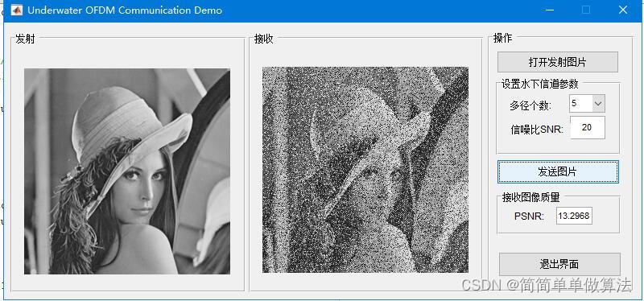Click the Underwater OFDM Communication Demo title text

click(x=125, y=10)
